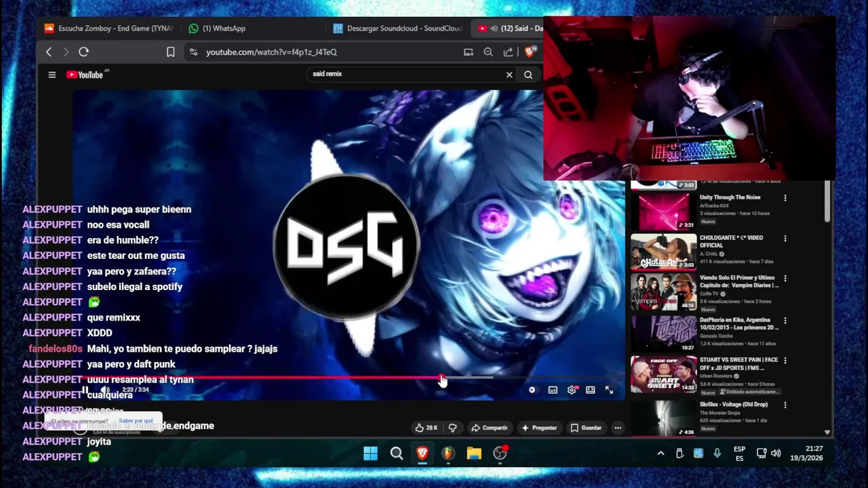This screenshot has width=868, height=488.
Task: Open Brave Shields lion icon
Action: click(x=530, y=52)
